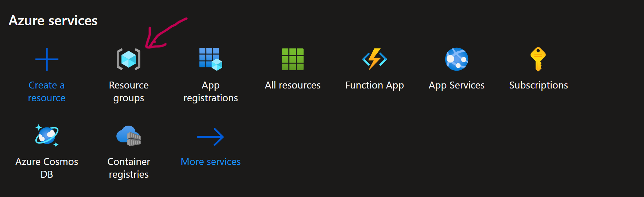Follow the Create a resource link text
The width and height of the screenshot is (644, 197).
[x=47, y=91]
